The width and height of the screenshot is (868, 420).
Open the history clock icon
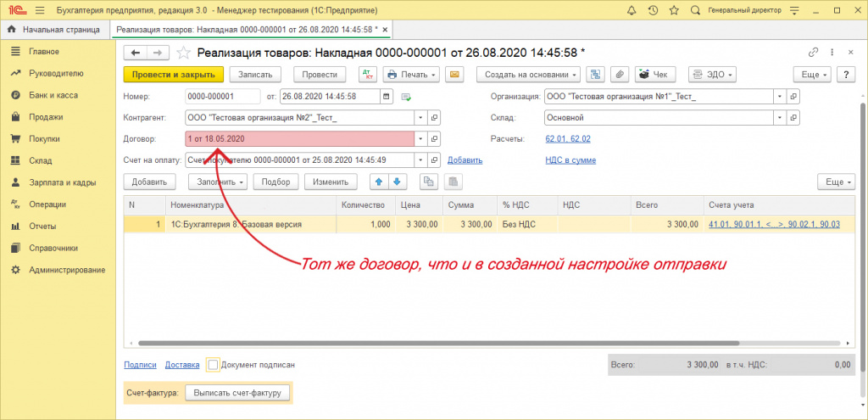click(653, 10)
